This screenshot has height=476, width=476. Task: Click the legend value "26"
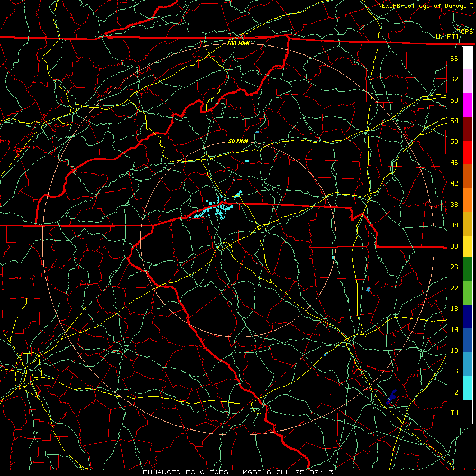pos(454,267)
